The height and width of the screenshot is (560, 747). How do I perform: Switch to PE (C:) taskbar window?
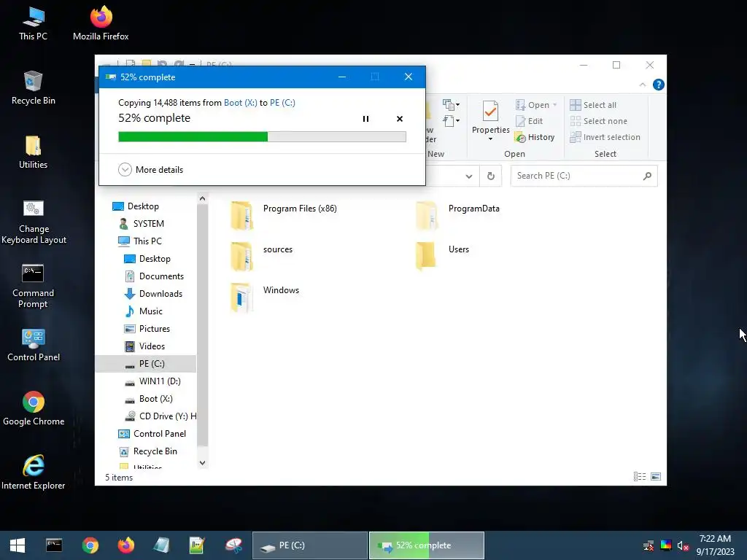[310, 545]
